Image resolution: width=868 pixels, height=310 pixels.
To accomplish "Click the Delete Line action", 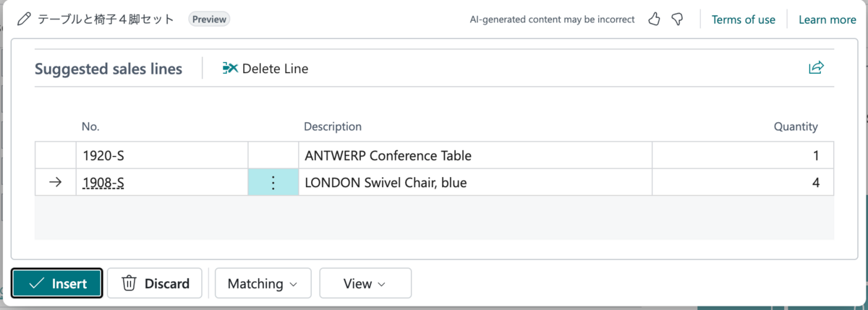I will 265,69.
